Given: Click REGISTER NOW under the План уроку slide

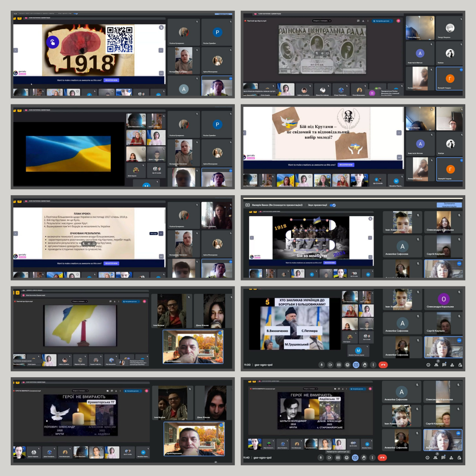Looking at the screenshot, I should pos(111,263).
